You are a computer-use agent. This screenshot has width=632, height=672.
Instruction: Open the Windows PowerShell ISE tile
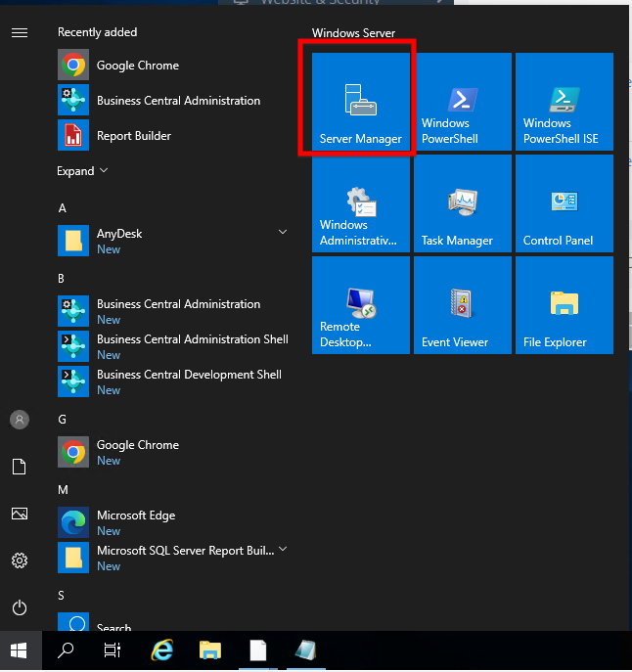[564, 102]
